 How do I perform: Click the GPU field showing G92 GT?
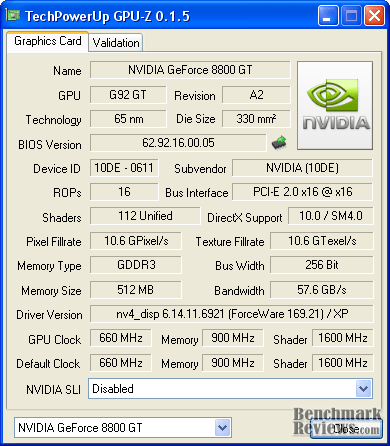click(128, 95)
